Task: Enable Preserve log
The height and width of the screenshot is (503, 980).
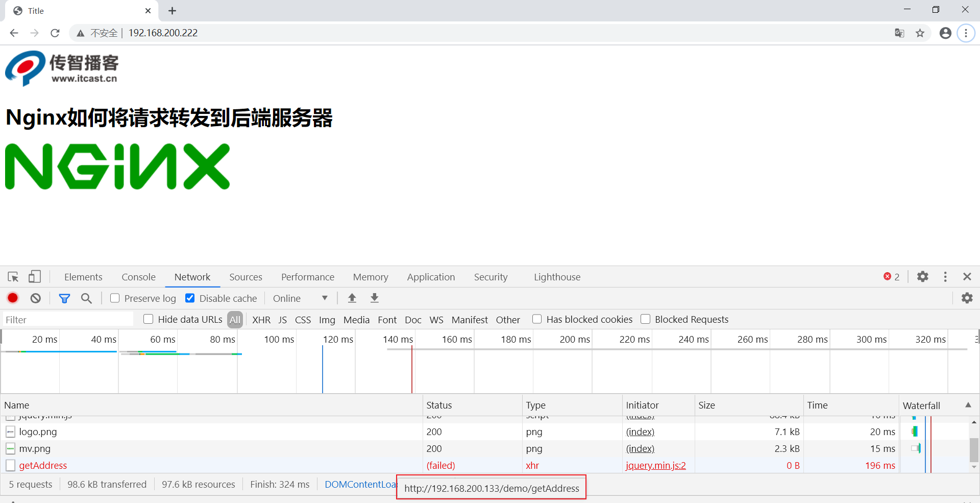Action: pos(115,298)
